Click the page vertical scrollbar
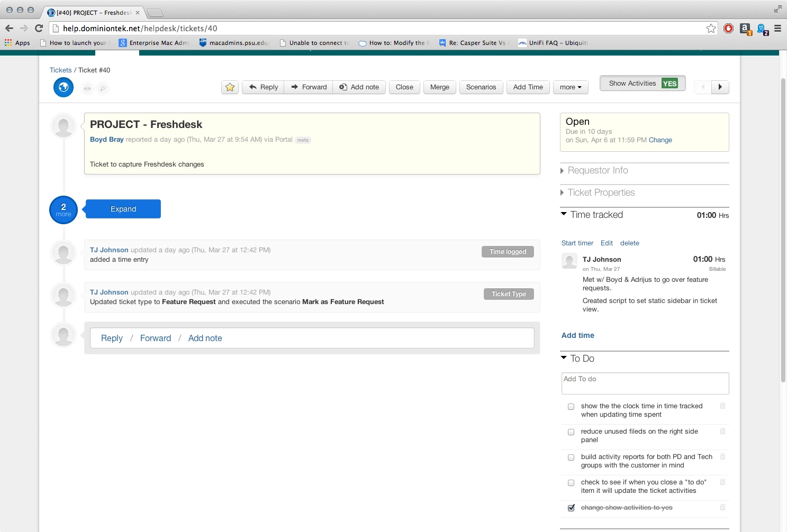 click(x=783, y=230)
